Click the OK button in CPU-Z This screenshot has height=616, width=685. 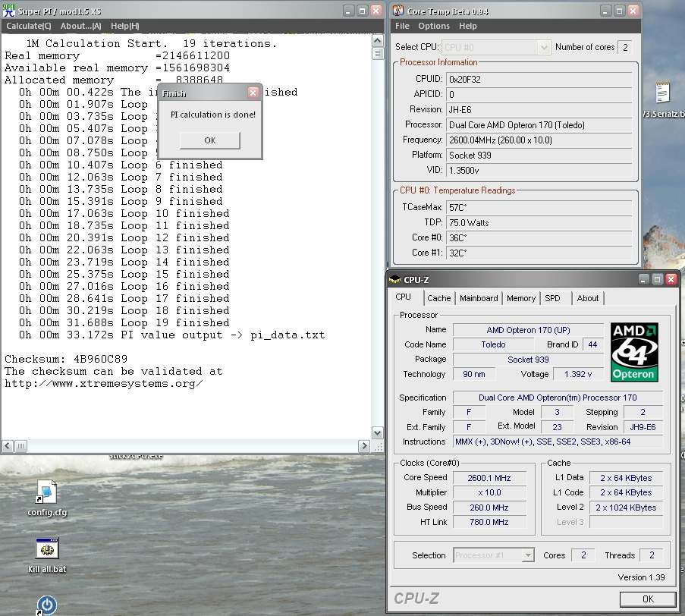coord(648,599)
